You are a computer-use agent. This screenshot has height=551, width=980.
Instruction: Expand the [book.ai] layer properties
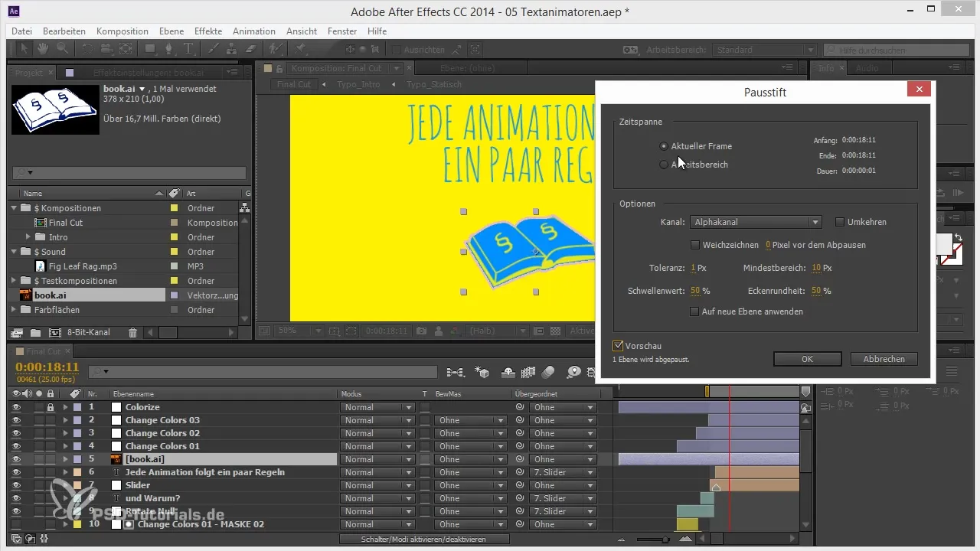65,459
